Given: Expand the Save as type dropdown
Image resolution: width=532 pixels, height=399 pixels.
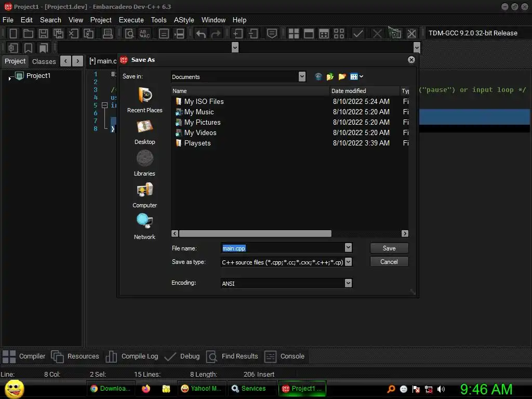Looking at the screenshot, I should [349, 262].
